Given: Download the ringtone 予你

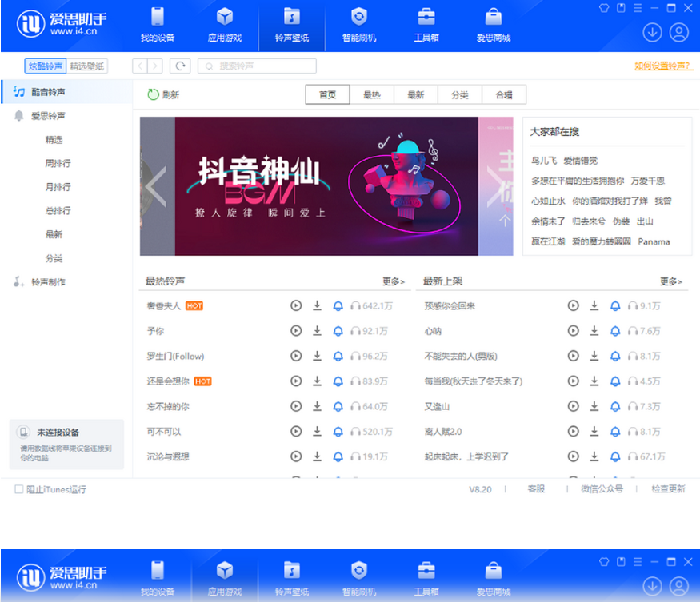Looking at the screenshot, I should point(317,331).
